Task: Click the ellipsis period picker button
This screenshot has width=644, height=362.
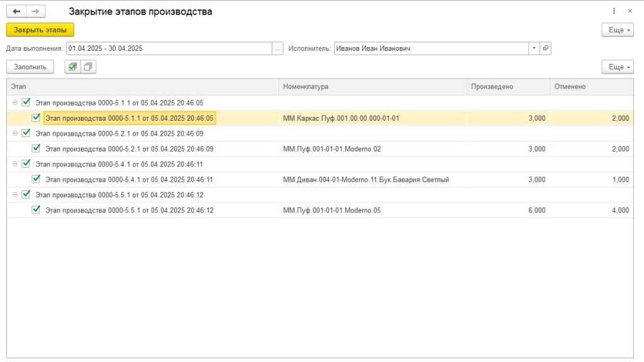Action: [277, 48]
